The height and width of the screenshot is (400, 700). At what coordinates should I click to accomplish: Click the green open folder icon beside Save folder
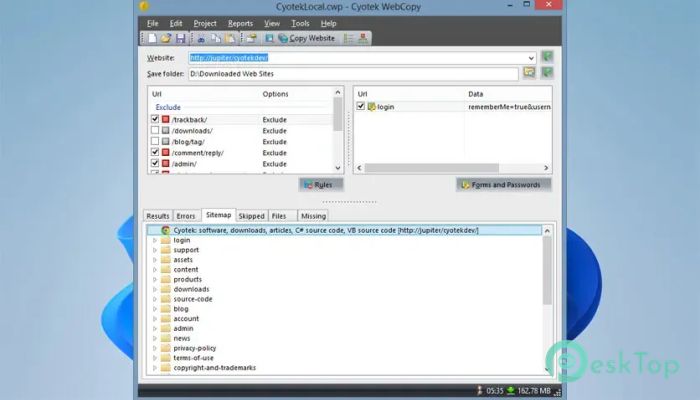pos(547,72)
